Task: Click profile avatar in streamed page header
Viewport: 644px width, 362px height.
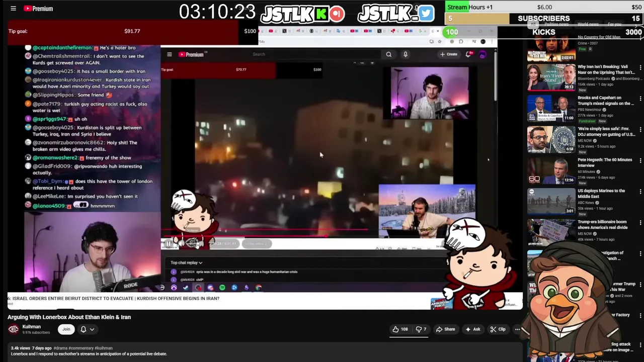Action: (482, 55)
